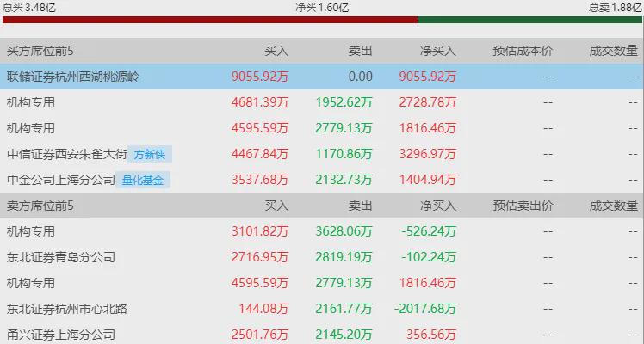Click the 1952.62万 sell amount
Image resolution: width=644 pixels, height=344 pixels.
point(344,102)
